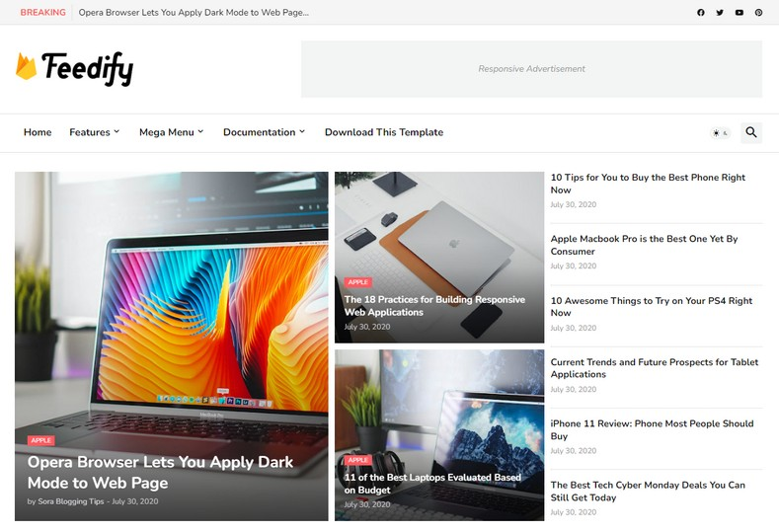Open the 18 Practices for Responsive Web Applications
The height and width of the screenshot is (532, 779).
pyautogui.click(x=434, y=306)
